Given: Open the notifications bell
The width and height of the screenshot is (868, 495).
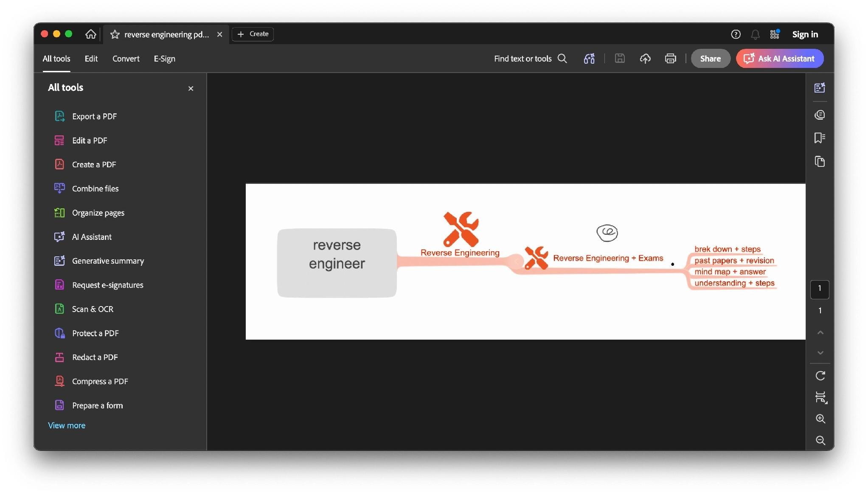Looking at the screenshot, I should [x=755, y=34].
